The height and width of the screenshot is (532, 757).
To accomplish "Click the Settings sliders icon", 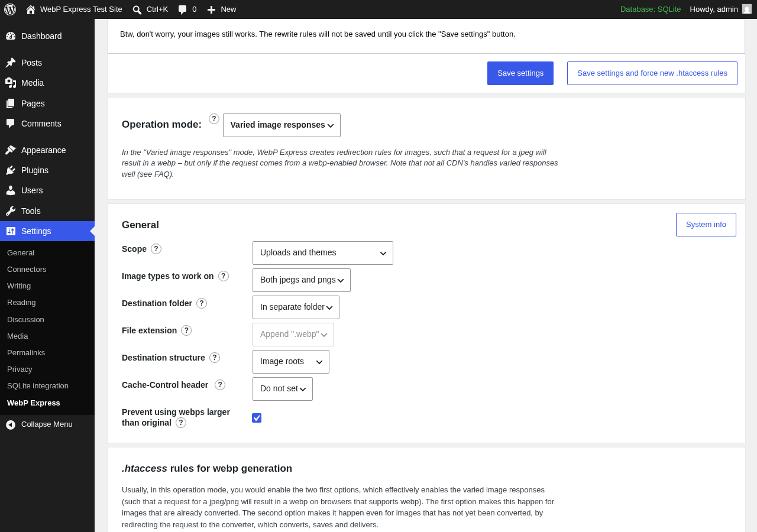I will click(x=11, y=231).
